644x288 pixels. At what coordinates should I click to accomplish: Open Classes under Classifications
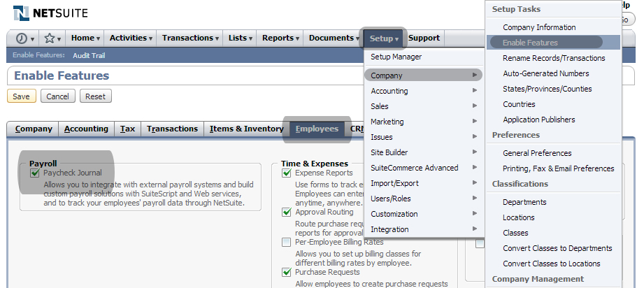[515, 233]
